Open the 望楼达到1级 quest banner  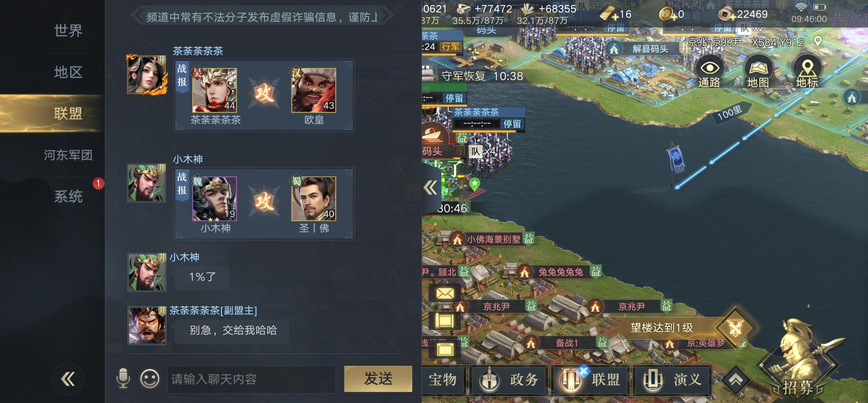(x=662, y=328)
